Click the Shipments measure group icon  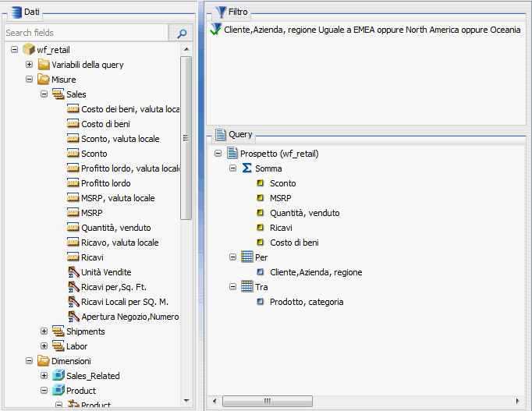coord(59,331)
